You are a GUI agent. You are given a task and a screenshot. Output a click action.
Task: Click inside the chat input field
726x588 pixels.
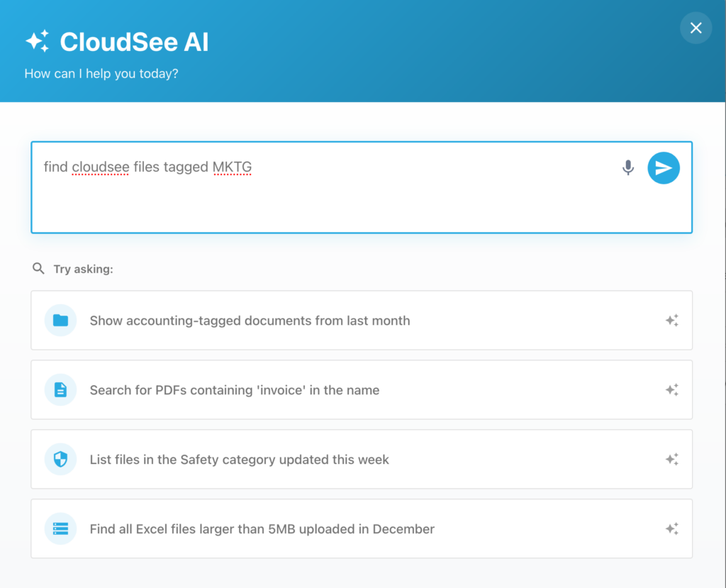click(362, 199)
